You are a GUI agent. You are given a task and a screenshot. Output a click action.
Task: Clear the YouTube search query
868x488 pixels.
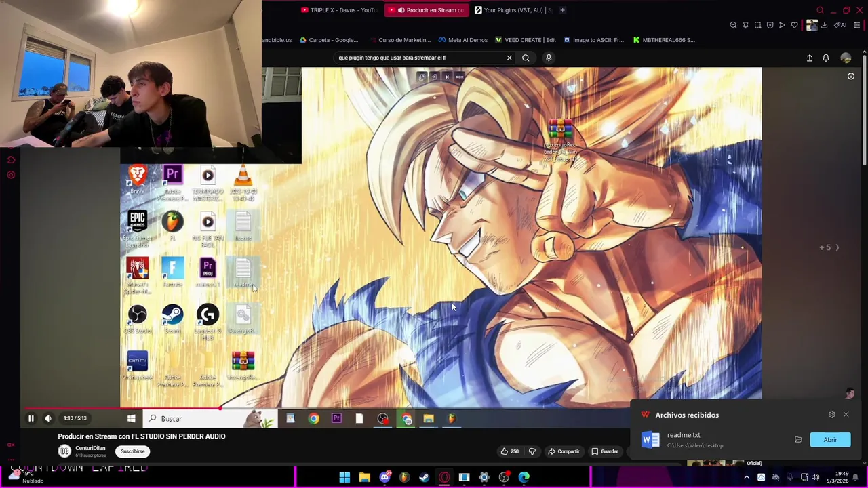click(x=509, y=58)
